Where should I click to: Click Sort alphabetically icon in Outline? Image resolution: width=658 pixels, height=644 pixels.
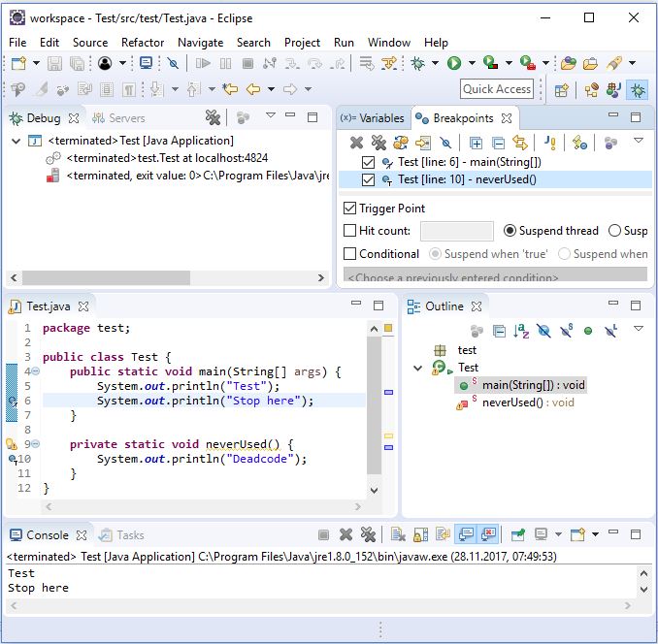point(521,331)
